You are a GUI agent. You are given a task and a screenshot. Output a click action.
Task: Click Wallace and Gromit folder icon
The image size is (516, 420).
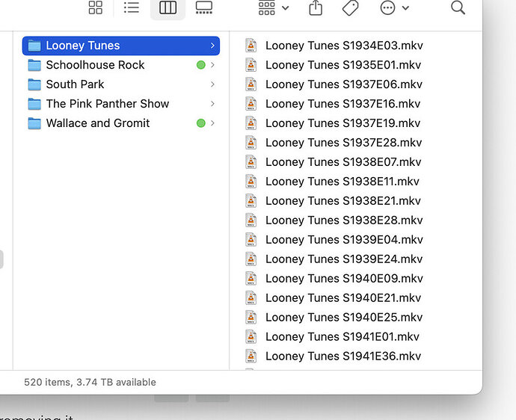point(34,123)
